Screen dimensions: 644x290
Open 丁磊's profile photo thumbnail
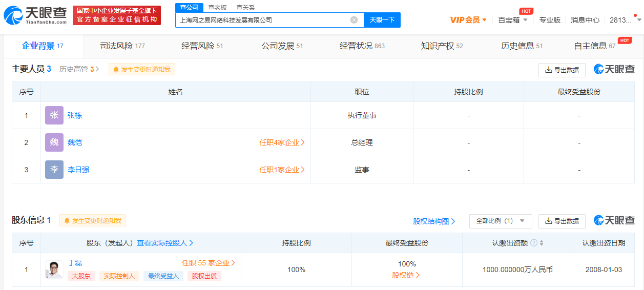point(54,270)
